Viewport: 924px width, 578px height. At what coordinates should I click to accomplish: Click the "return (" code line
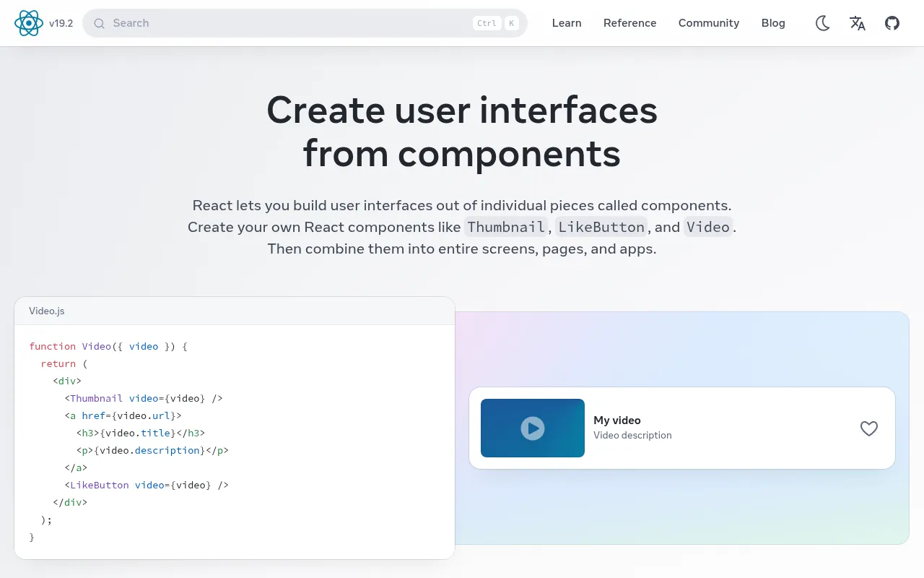[x=64, y=363]
